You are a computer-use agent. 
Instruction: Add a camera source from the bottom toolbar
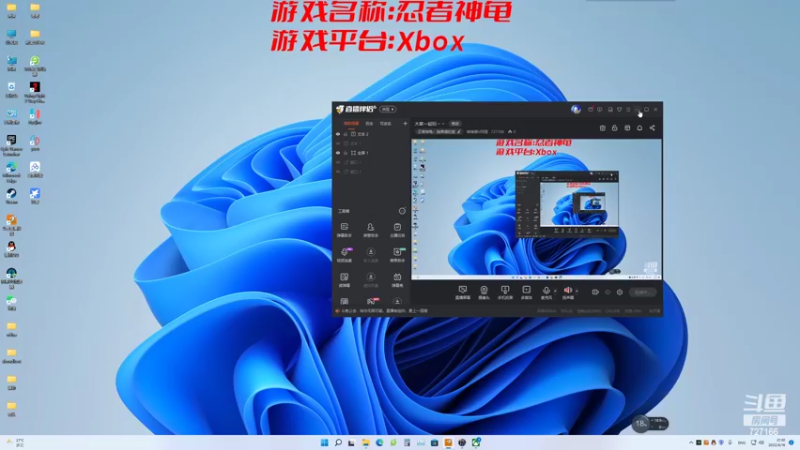coord(484,292)
